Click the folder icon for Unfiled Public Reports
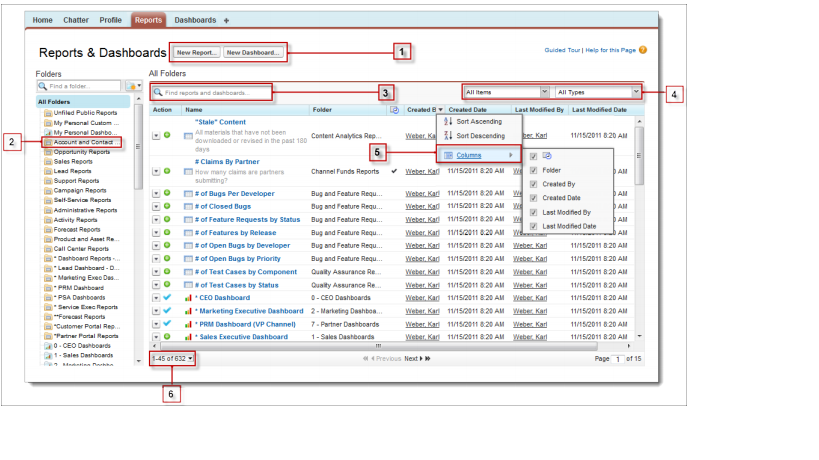 (48, 113)
